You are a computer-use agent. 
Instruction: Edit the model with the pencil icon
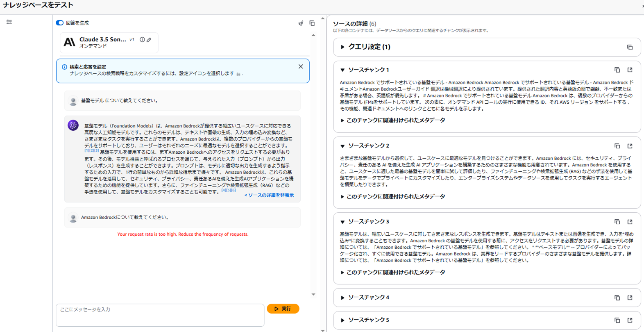click(x=149, y=40)
